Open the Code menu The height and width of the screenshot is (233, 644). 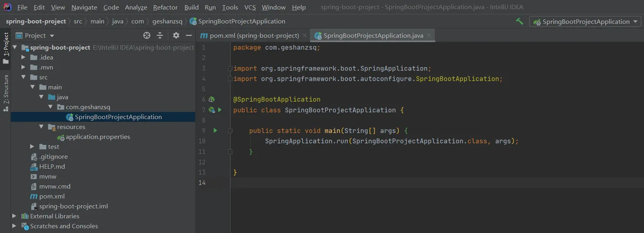(111, 7)
